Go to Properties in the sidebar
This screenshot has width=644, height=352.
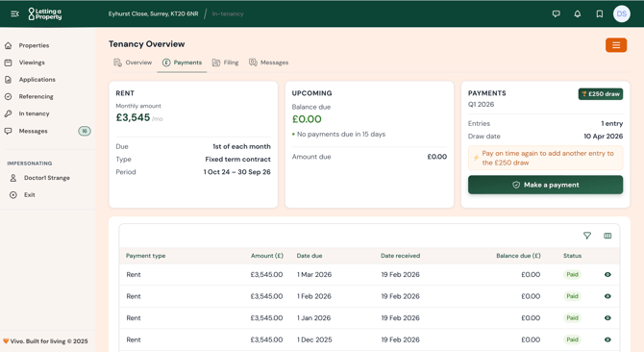point(34,45)
